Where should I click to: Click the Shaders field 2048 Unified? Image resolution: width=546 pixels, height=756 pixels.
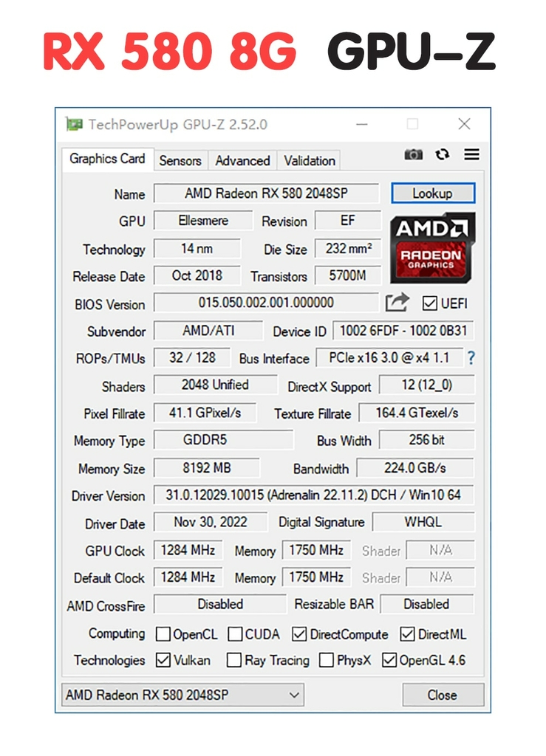click(215, 385)
